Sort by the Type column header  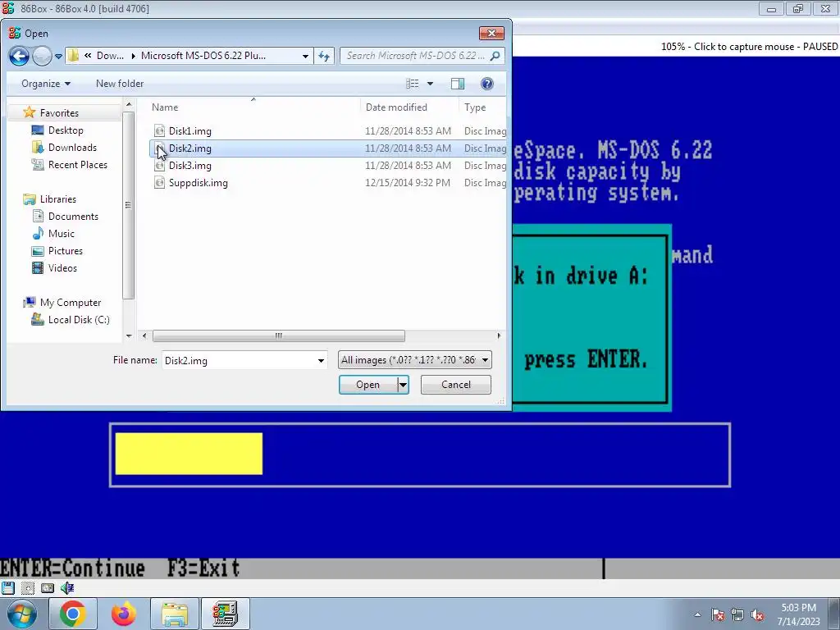coord(475,107)
